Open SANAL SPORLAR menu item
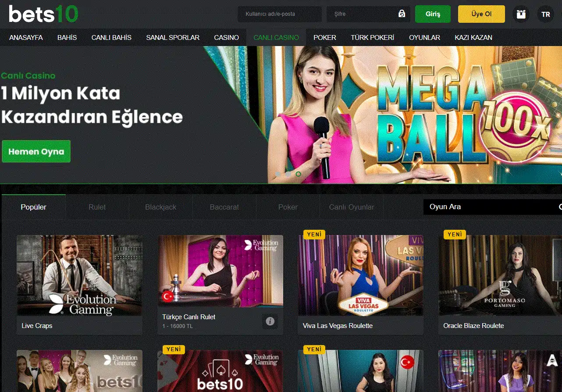Viewport: 562px width, 392px height. [x=173, y=38]
